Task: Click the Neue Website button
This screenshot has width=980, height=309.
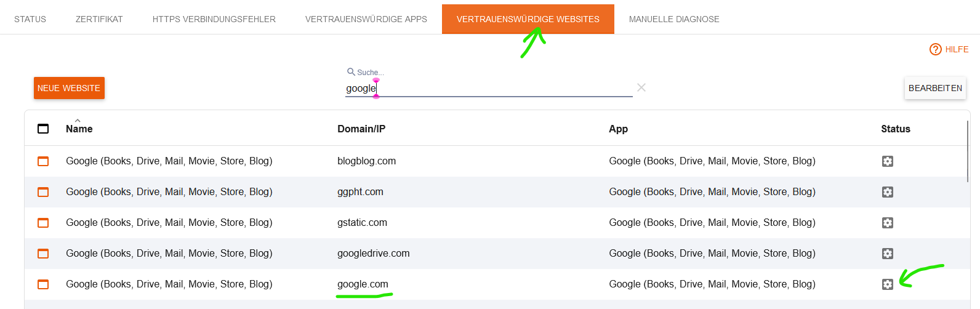Action: 69,88
